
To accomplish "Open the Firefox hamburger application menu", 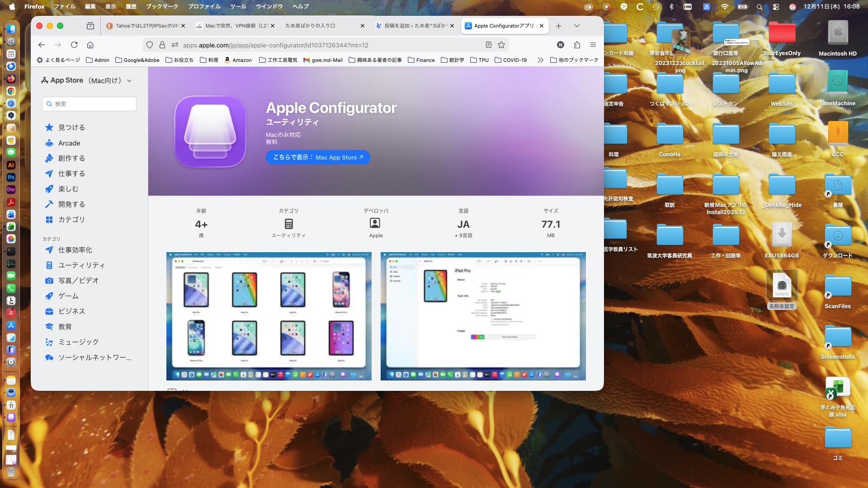I will click(x=593, y=45).
